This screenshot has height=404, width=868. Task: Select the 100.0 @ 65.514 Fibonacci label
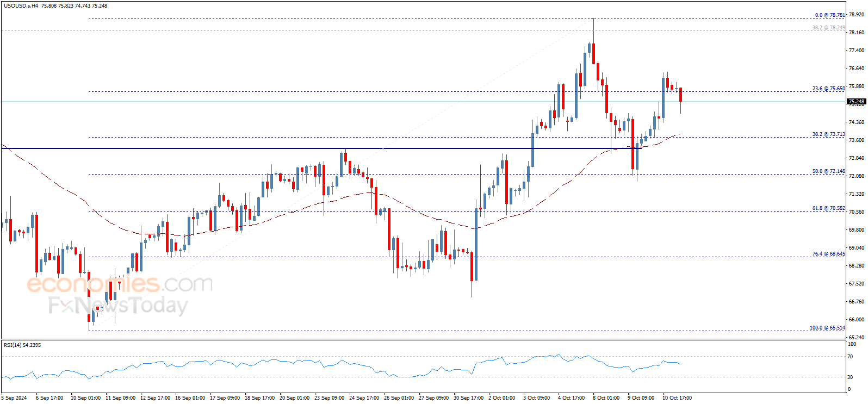click(827, 328)
